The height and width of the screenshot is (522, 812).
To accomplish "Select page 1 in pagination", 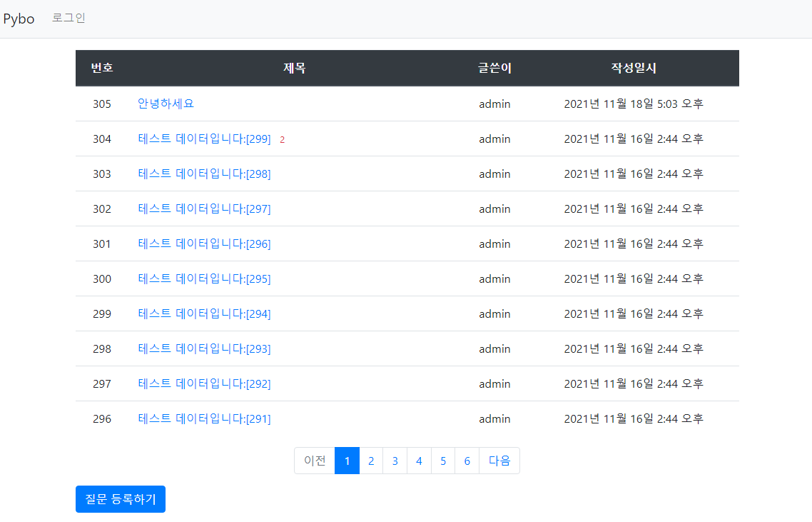I will pyautogui.click(x=347, y=461).
